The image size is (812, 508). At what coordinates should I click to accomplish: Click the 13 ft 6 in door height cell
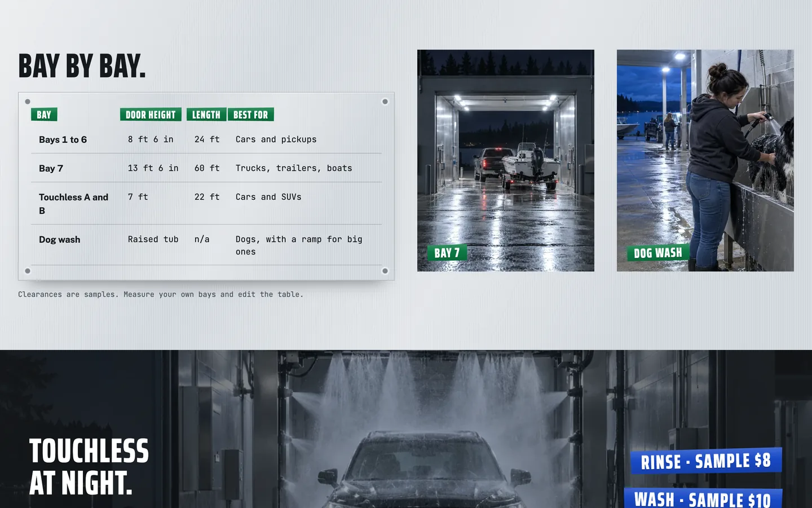(x=153, y=168)
